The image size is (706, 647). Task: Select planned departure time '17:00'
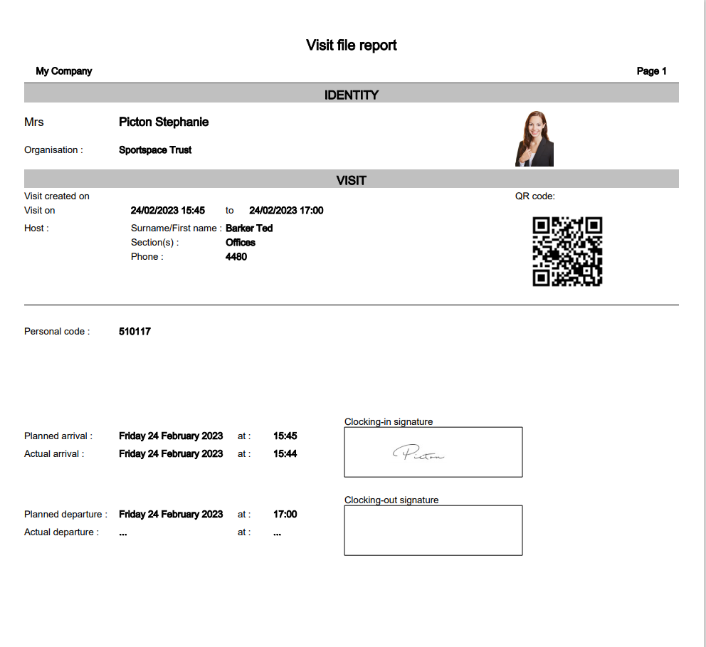click(285, 514)
